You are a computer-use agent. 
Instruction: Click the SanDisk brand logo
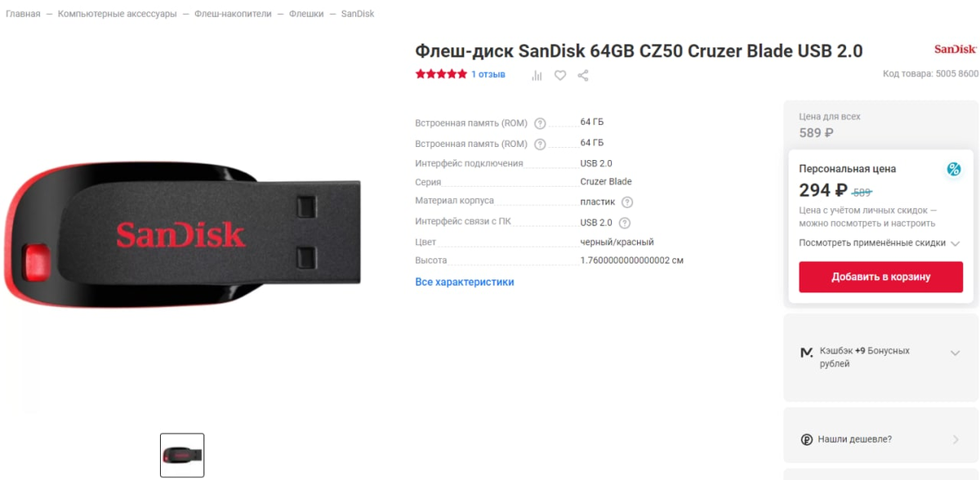coord(955,49)
